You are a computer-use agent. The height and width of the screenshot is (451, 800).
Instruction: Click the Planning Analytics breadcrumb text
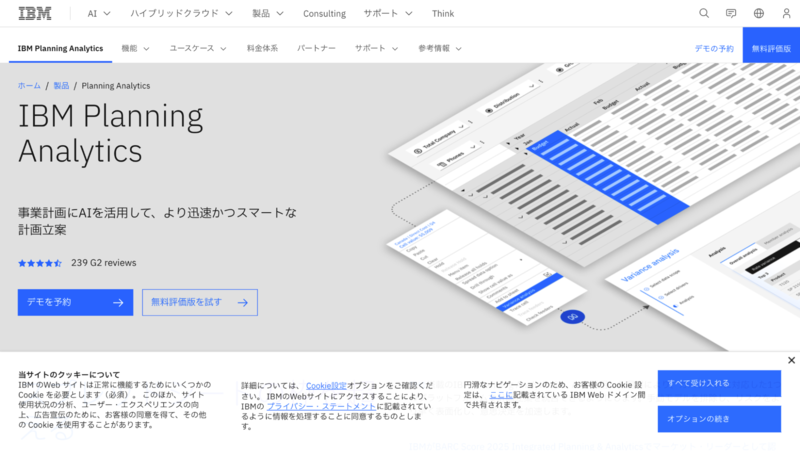(x=116, y=86)
